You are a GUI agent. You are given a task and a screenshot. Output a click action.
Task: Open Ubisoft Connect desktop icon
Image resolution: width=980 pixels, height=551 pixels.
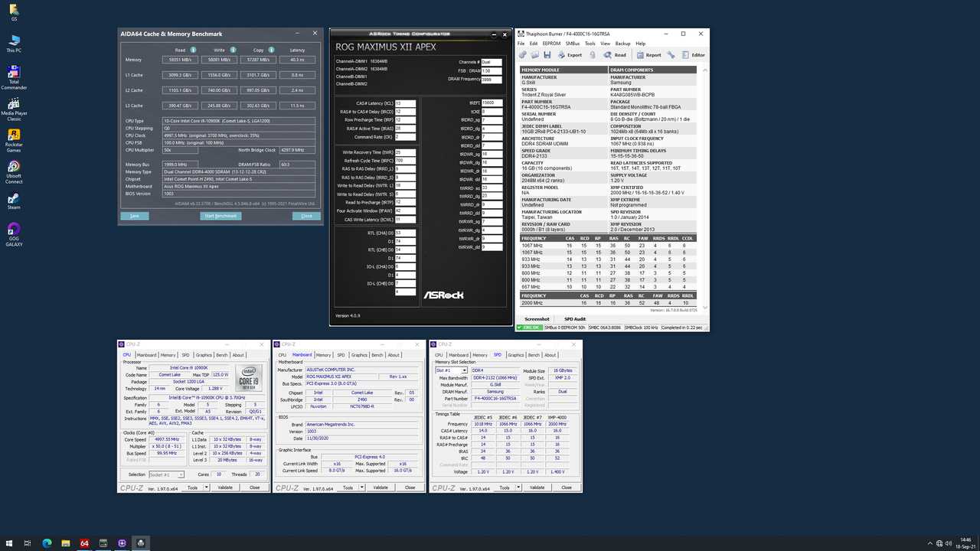pos(14,173)
